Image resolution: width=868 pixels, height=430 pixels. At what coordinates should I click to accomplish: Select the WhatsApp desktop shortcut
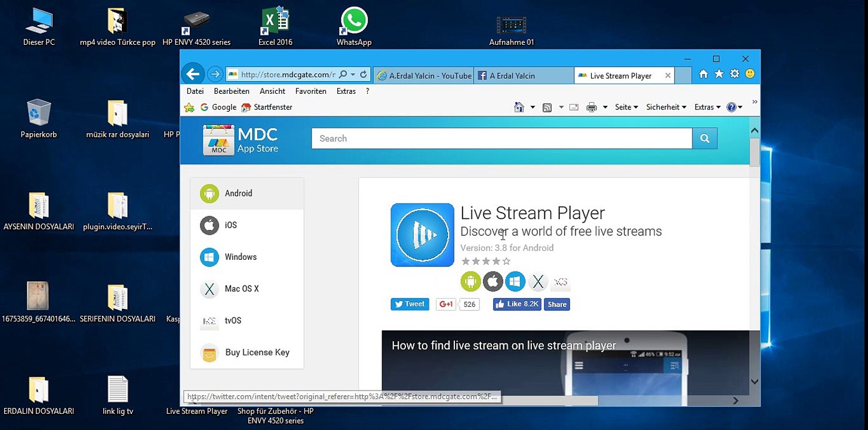coord(354,27)
